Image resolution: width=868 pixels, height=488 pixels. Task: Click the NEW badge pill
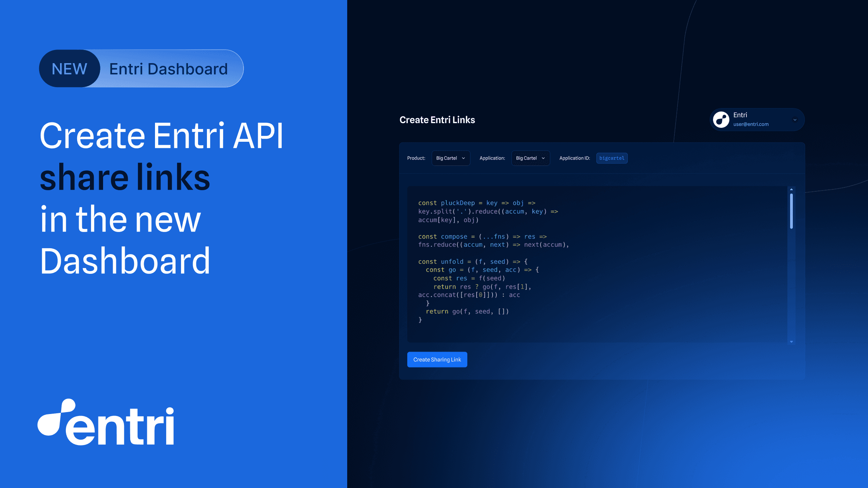[x=69, y=69]
